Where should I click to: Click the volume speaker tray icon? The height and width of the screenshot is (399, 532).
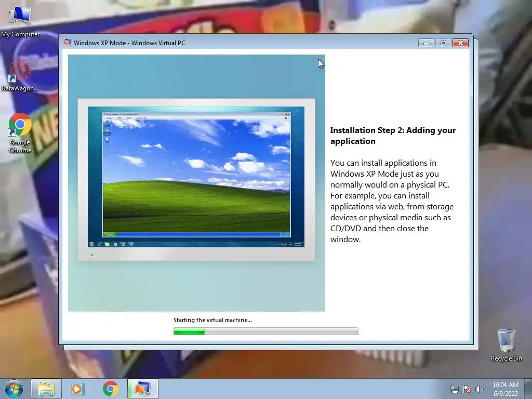click(479, 389)
